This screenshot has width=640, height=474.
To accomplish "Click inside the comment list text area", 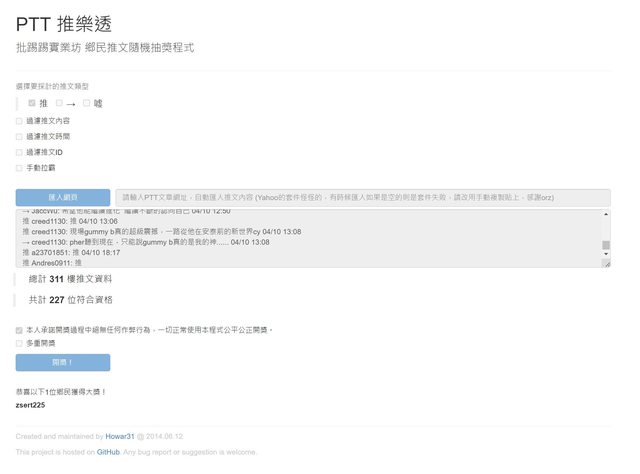I will click(300, 239).
